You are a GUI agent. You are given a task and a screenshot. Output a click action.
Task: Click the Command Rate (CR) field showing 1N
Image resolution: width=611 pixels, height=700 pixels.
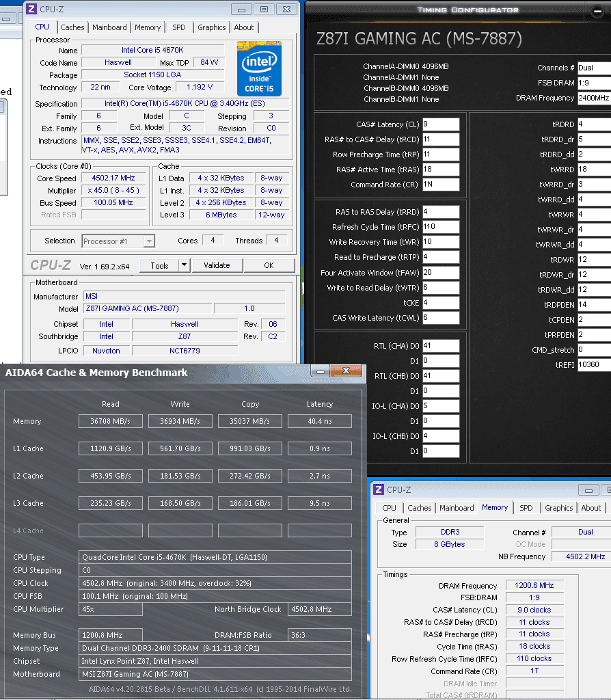point(441,185)
